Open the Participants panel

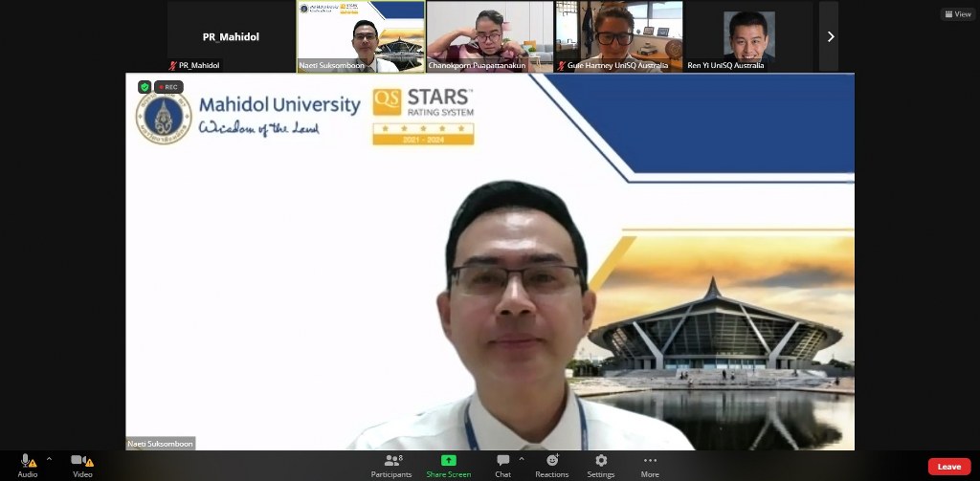tap(391, 461)
